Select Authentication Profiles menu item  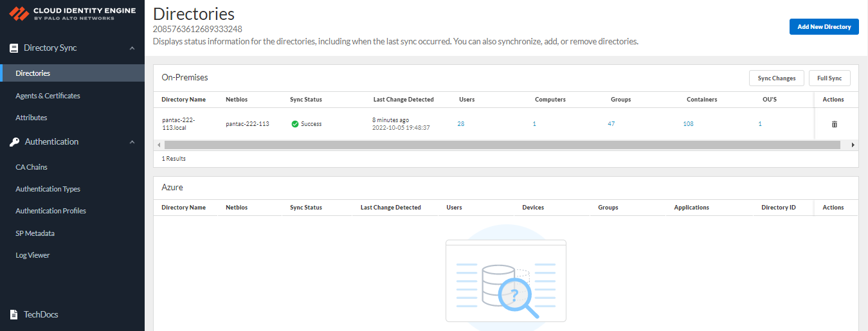coord(51,211)
